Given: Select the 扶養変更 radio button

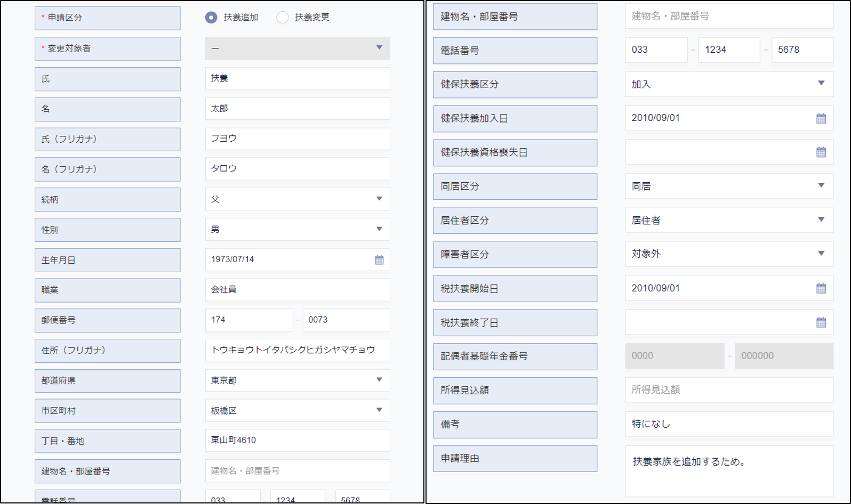Looking at the screenshot, I should tap(283, 18).
